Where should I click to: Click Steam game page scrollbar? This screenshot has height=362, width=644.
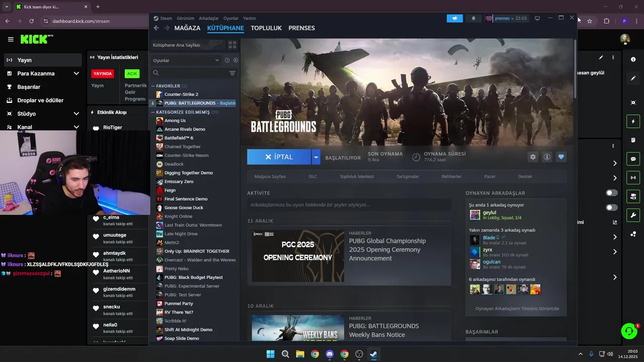point(575,69)
